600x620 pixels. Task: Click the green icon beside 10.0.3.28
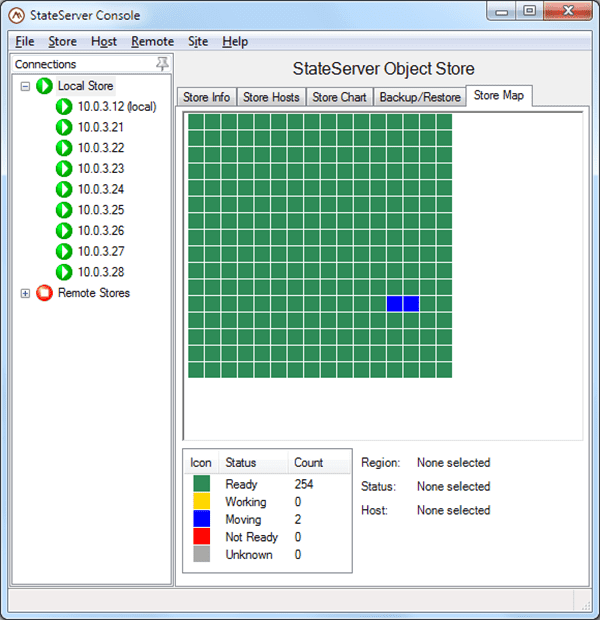click(64, 272)
